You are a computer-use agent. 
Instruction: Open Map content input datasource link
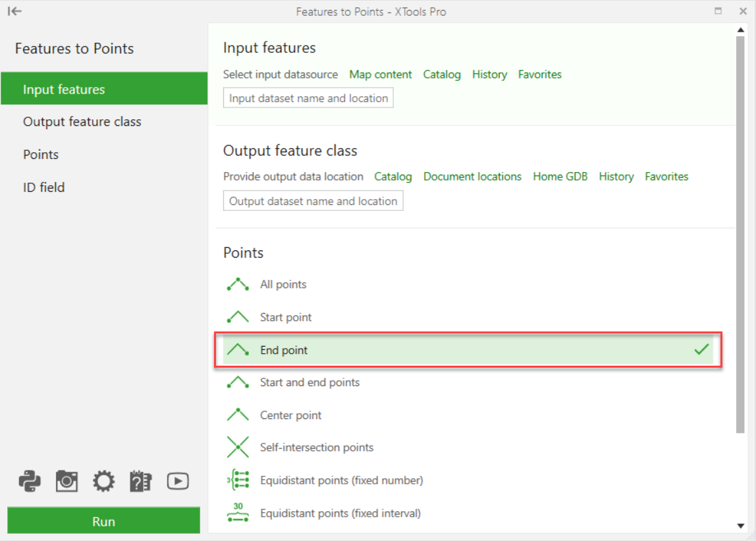(x=381, y=74)
